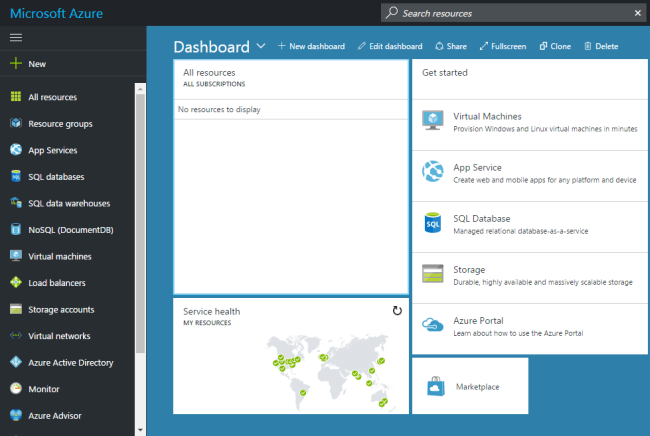This screenshot has width=650, height=436.
Task: Expand the Dashboard dropdown chevron
Action: click(261, 46)
